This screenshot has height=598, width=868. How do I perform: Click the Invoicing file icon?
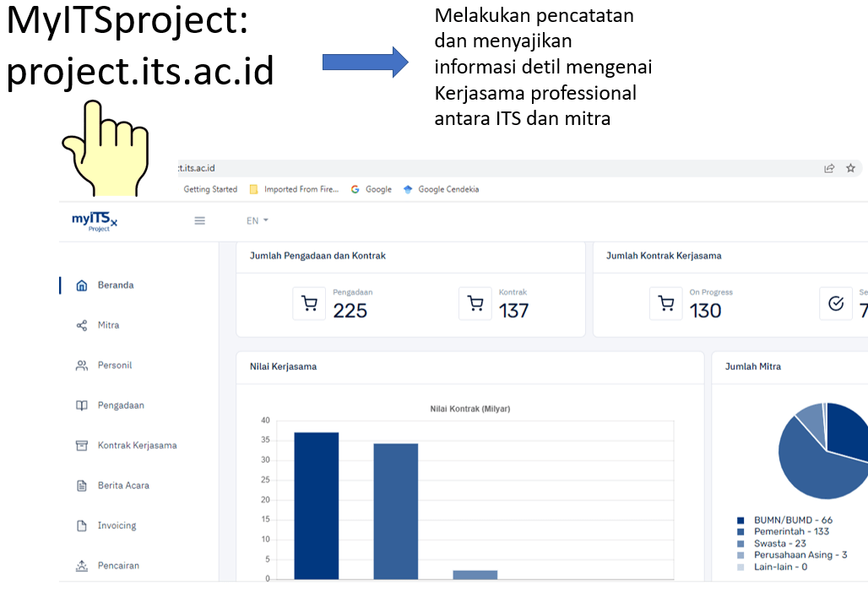pyautogui.click(x=81, y=525)
